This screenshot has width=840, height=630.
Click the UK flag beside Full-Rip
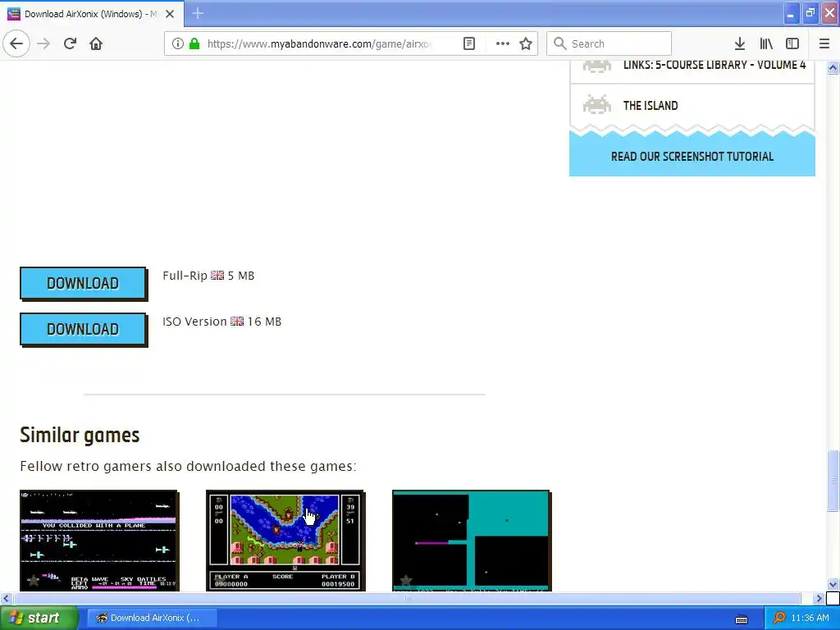tap(217, 276)
